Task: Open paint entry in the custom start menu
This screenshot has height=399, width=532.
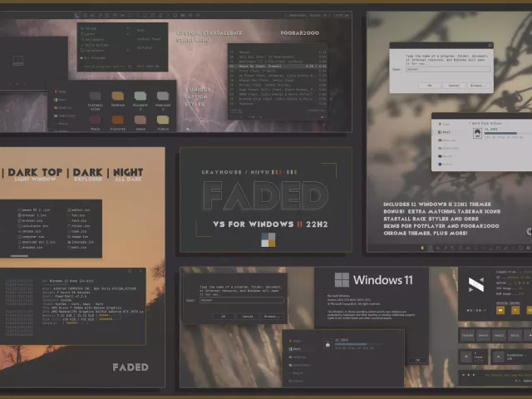Action: click(x=88, y=34)
